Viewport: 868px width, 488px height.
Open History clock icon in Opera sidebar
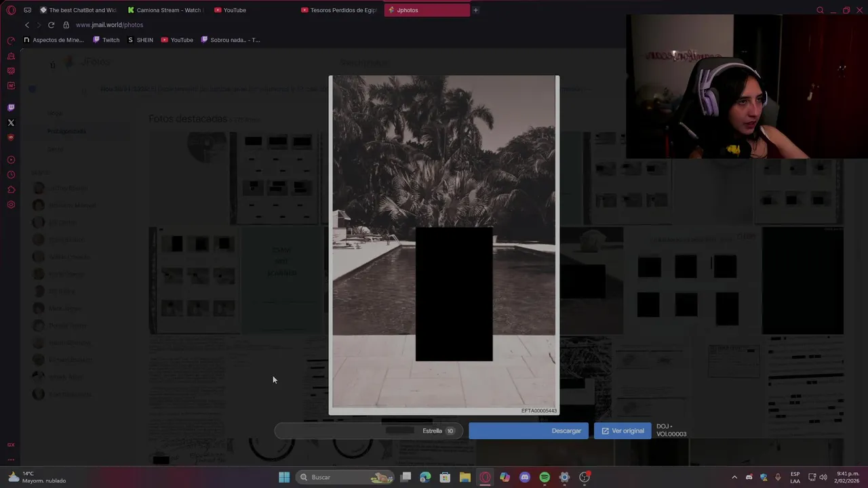[11, 175]
